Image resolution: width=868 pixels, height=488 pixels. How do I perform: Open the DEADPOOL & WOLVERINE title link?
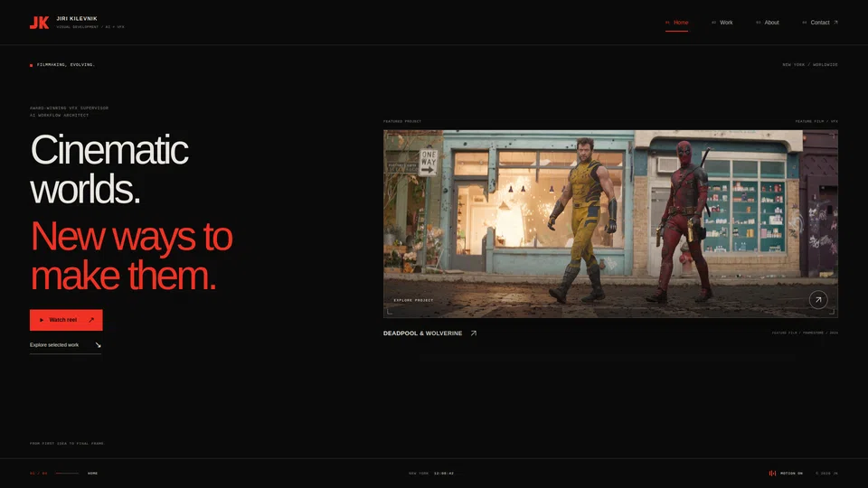(422, 333)
